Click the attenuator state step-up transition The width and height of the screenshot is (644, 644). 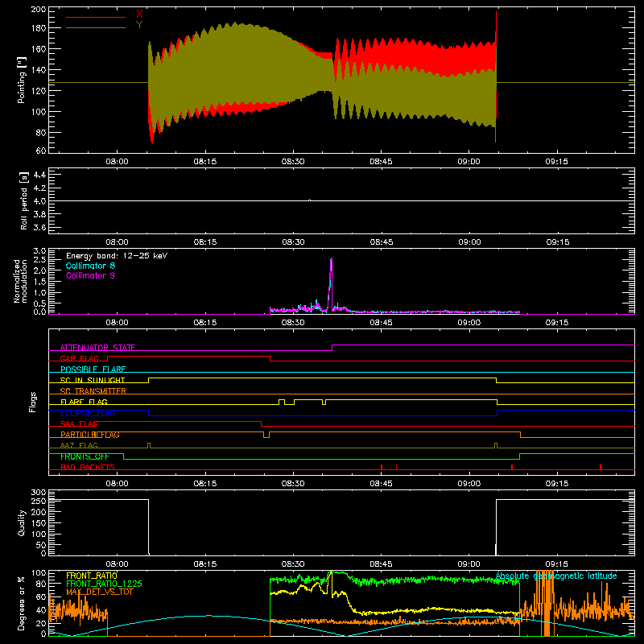pyautogui.click(x=332, y=348)
